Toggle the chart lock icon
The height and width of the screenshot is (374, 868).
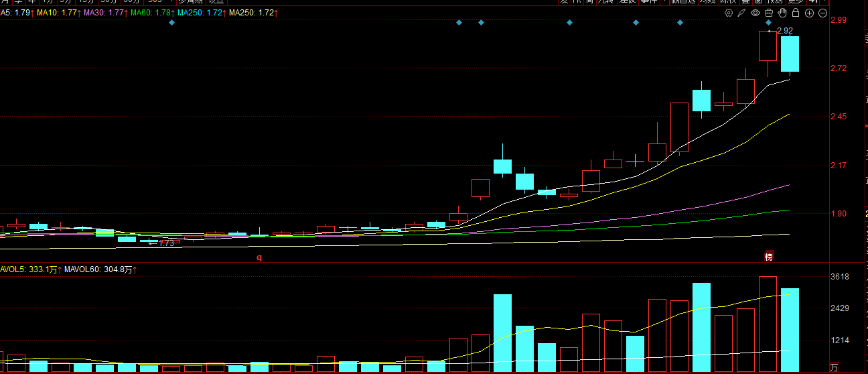(796, 13)
